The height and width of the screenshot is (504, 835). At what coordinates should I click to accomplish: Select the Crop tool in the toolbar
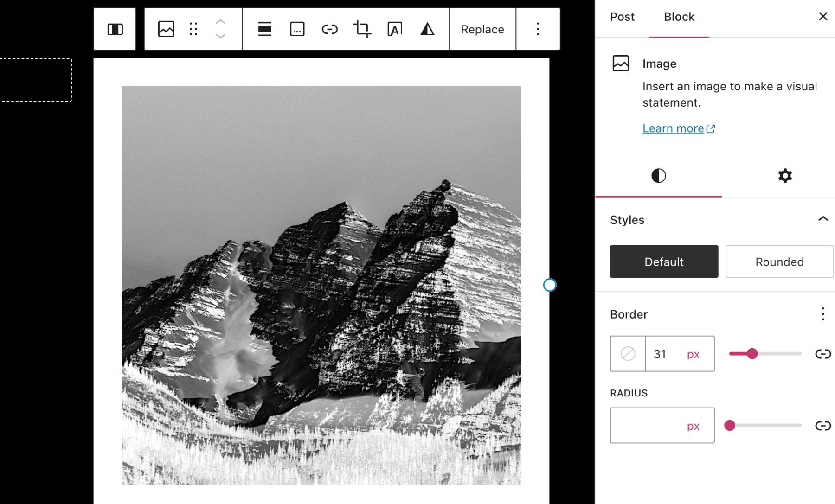pos(362,29)
